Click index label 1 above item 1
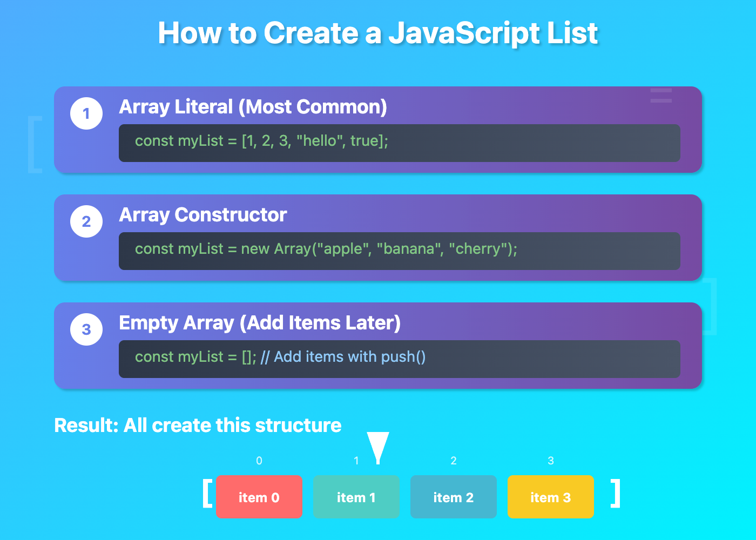Screen dimensions: 756x540 click(x=356, y=461)
